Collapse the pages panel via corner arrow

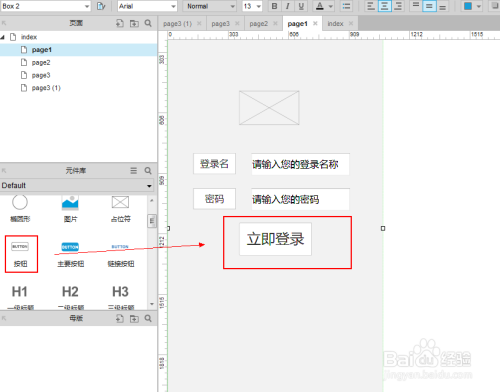click(x=4, y=23)
